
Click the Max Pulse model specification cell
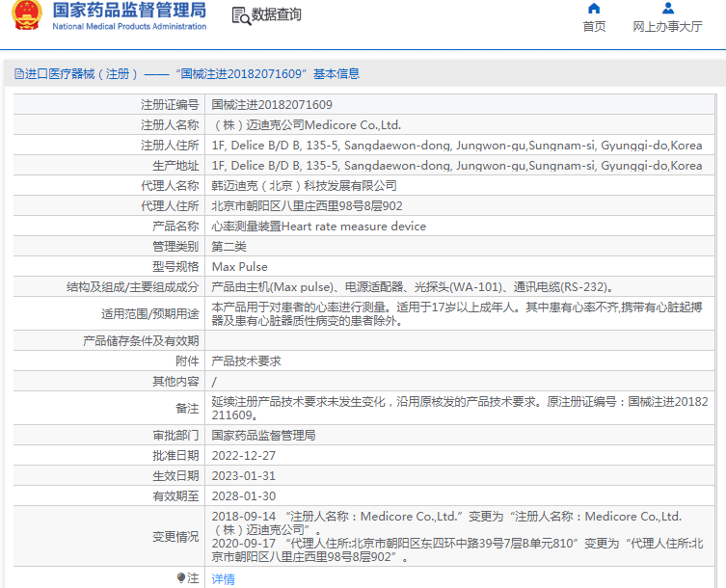pyautogui.click(x=240, y=267)
